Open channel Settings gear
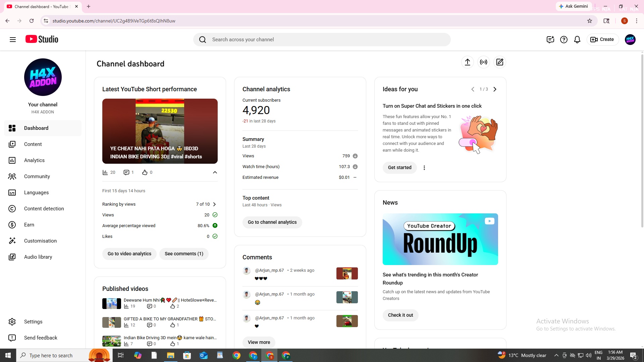Image resolution: width=644 pixels, height=362 pixels. (x=33, y=321)
